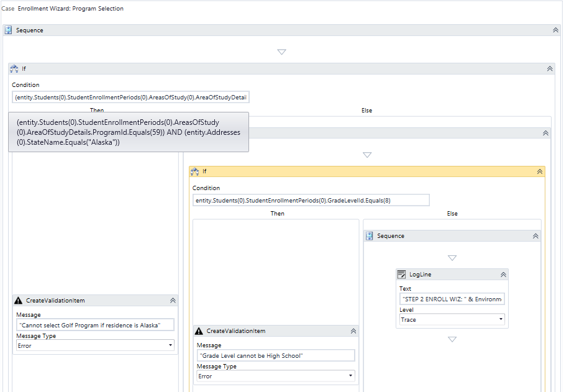Select the top Sequence activity icon
Viewport: 564px width, 392px height.
click(x=8, y=29)
